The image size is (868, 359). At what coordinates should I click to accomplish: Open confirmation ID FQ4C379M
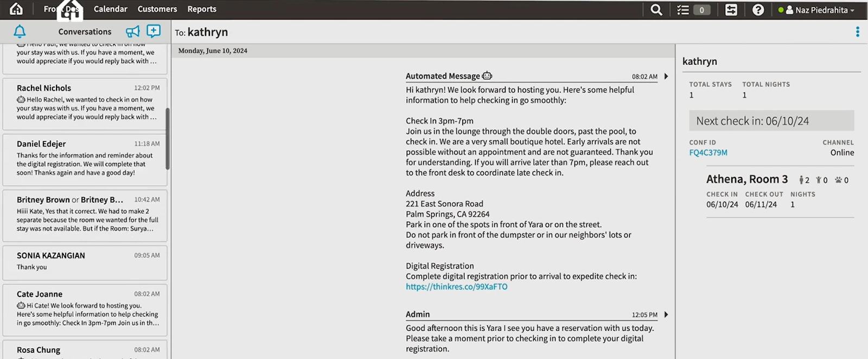(x=709, y=153)
